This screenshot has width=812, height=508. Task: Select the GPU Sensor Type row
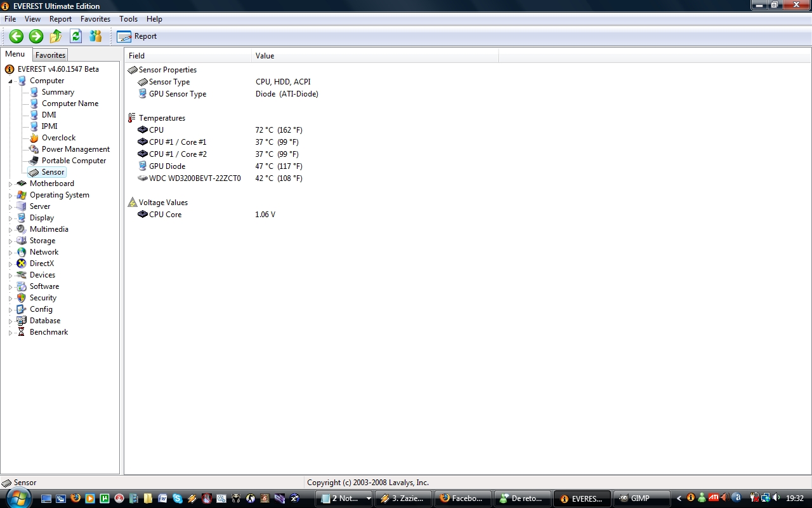(x=228, y=94)
